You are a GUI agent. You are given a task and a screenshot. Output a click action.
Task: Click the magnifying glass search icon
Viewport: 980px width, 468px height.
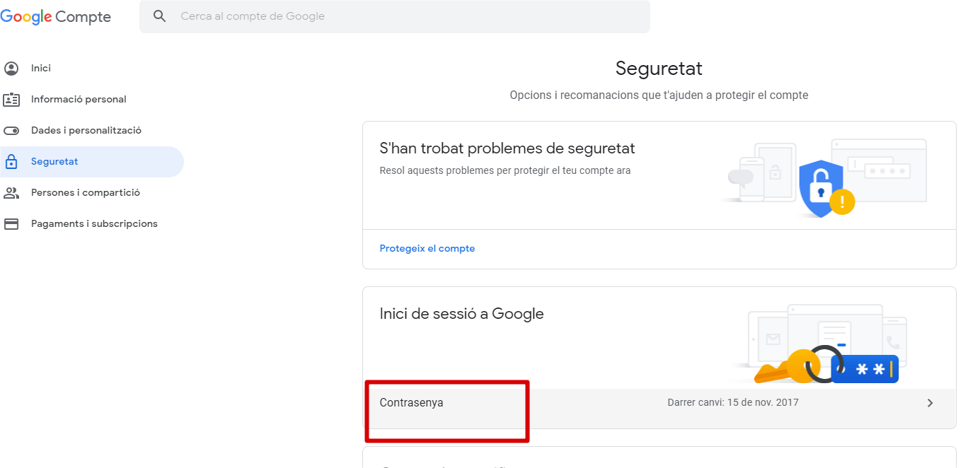tap(160, 16)
